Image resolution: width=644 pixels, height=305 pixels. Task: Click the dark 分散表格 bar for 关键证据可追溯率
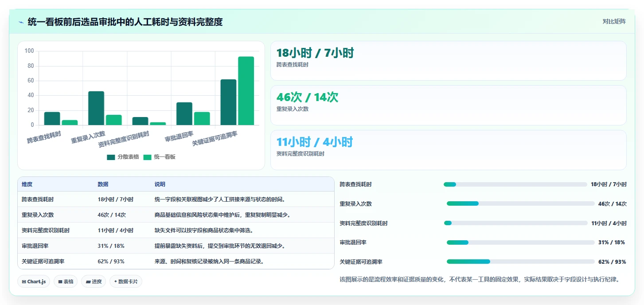[x=228, y=102]
